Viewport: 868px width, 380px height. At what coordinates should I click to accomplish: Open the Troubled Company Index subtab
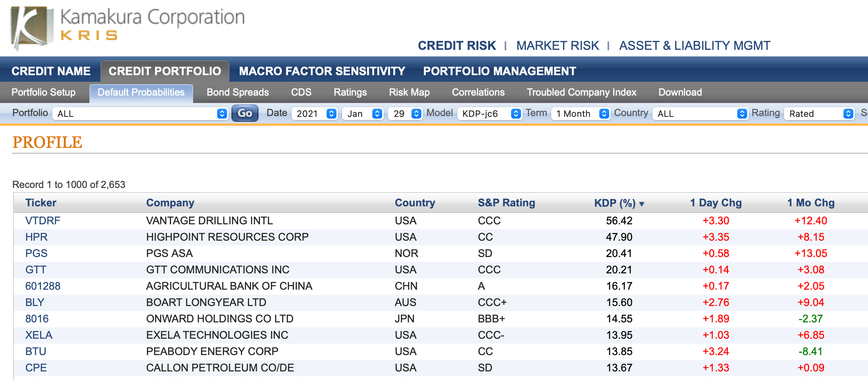click(581, 92)
